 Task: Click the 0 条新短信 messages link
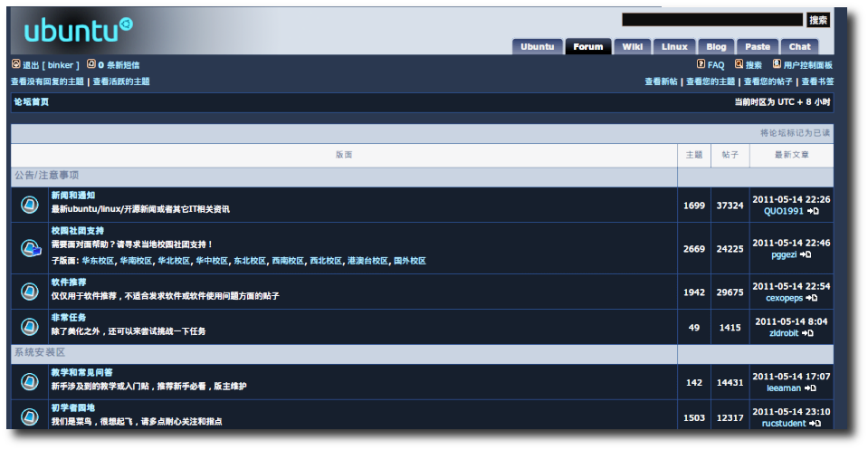(119, 65)
